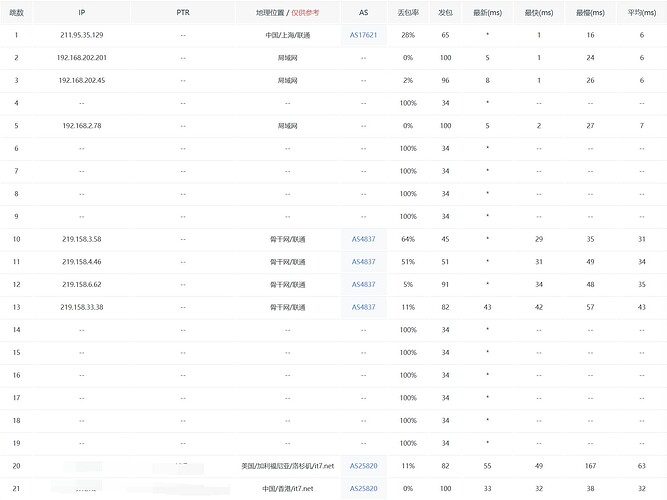
Task: Open AS4837 link for 219.158.3.58
Action: [x=363, y=239]
